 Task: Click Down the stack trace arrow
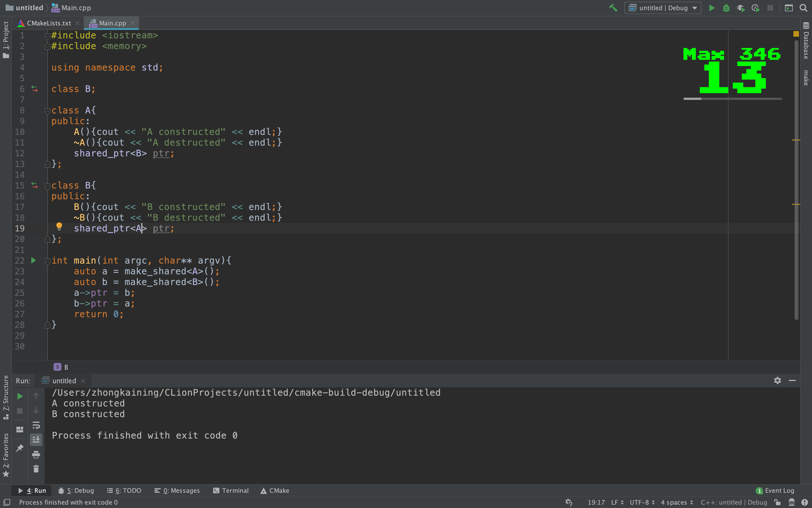[36, 410]
